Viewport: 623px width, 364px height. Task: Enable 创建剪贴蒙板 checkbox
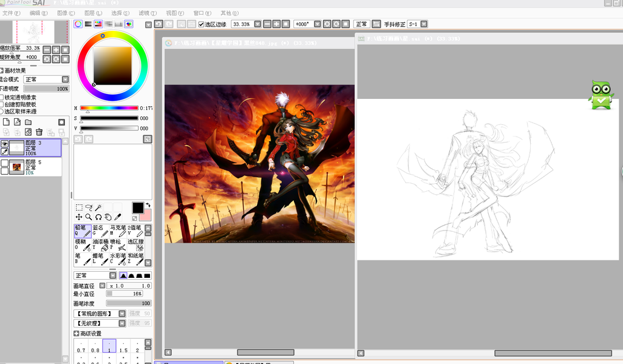(x=2, y=104)
